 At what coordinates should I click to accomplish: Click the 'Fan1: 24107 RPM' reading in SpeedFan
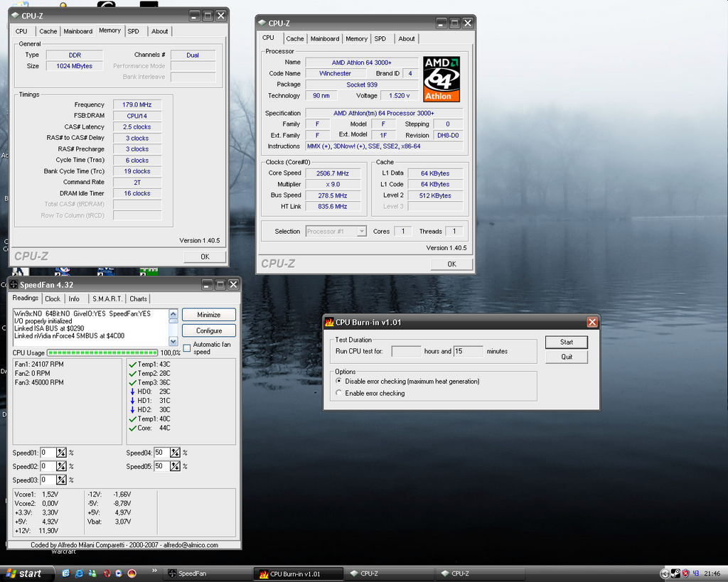pos(39,365)
